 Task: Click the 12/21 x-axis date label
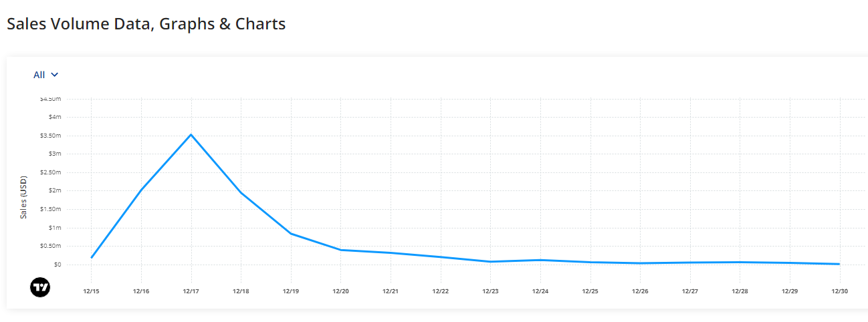[391, 291]
